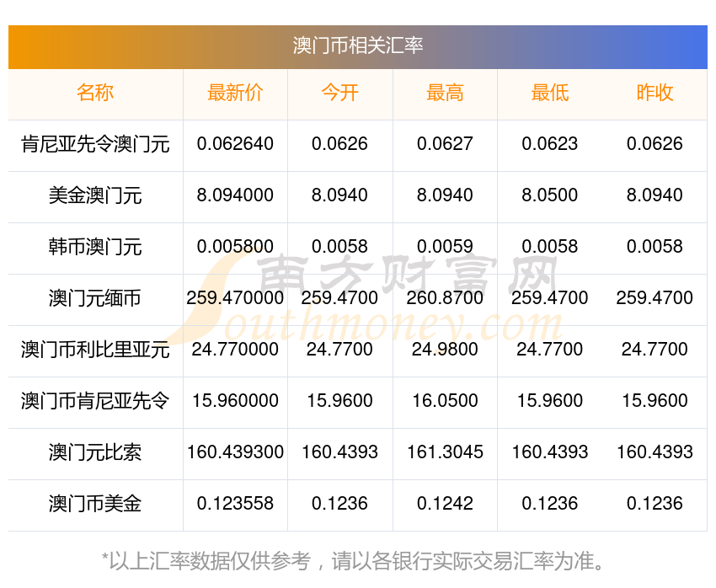The height and width of the screenshot is (588, 716).
Task: Click latest price 24.770000
Action: [235, 350]
